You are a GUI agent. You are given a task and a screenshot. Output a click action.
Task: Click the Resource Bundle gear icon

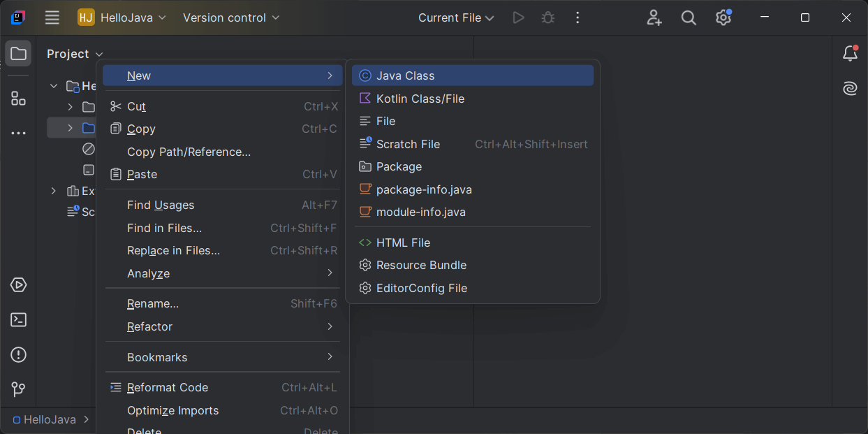coord(365,265)
